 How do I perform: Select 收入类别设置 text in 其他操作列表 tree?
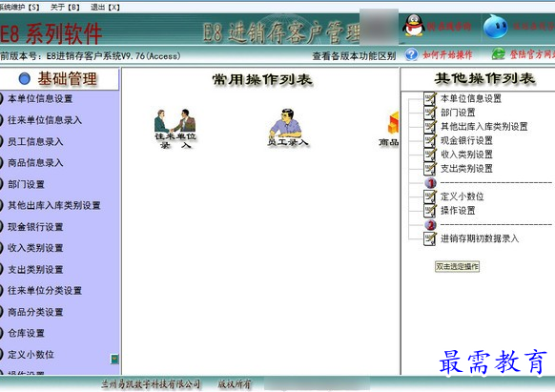point(466,155)
